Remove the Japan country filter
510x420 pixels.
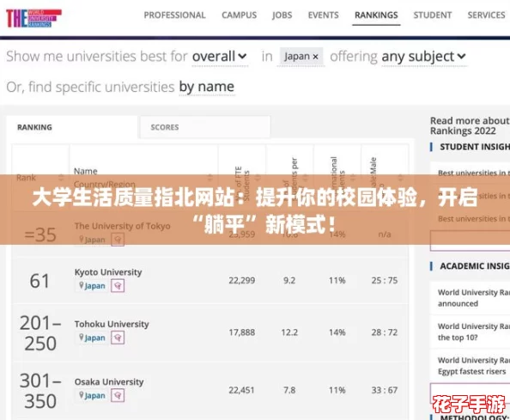pos(315,57)
